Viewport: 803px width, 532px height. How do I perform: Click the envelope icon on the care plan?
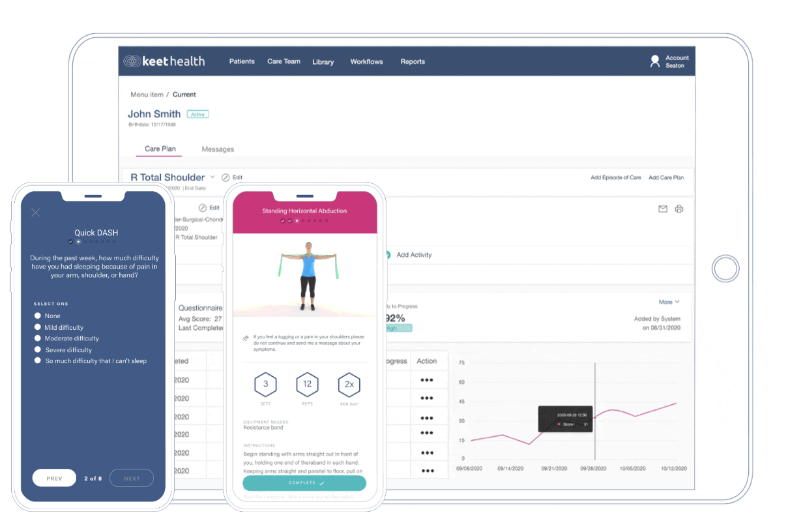point(663,209)
